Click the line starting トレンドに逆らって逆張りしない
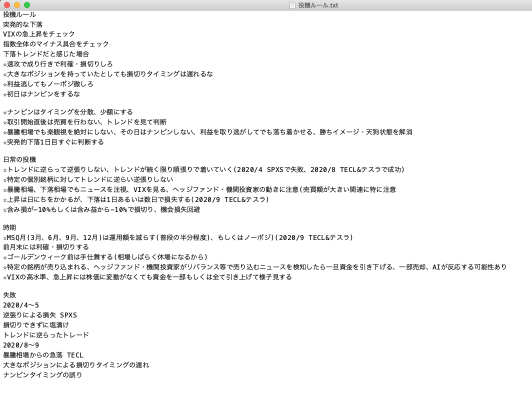Image resolution: width=532 pixels, height=396 pixels. coord(203,169)
